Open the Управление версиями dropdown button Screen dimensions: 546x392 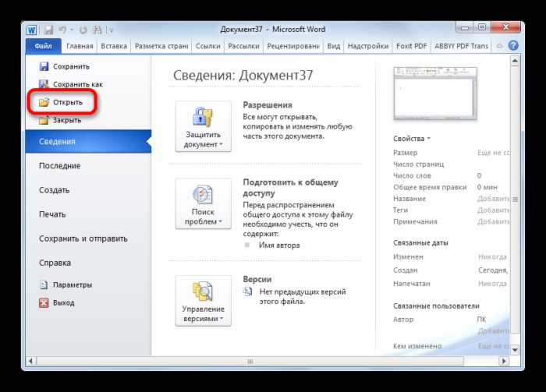[x=203, y=301]
